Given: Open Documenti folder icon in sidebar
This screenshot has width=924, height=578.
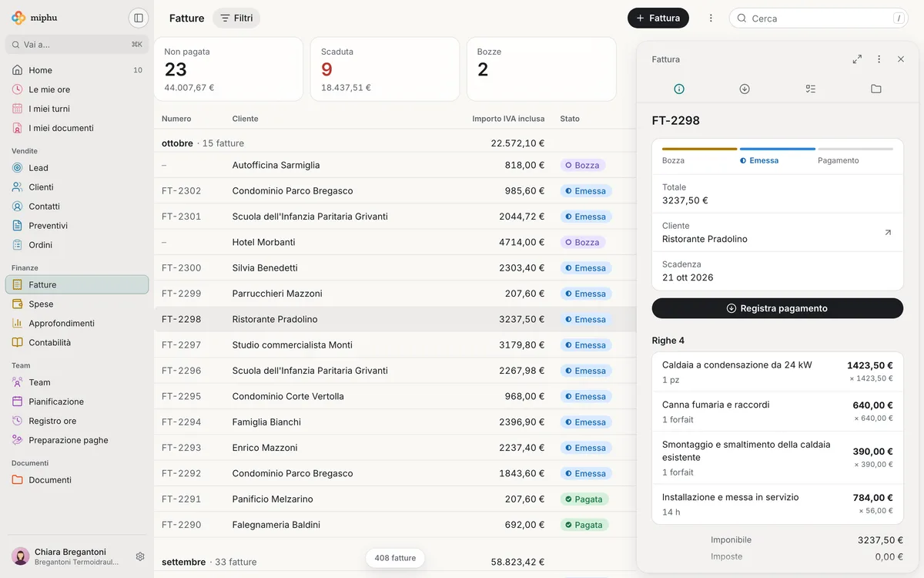Looking at the screenshot, I should pos(18,479).
